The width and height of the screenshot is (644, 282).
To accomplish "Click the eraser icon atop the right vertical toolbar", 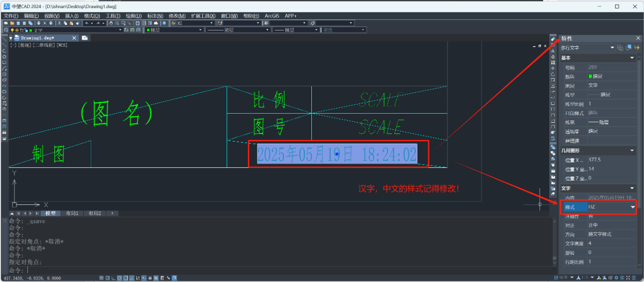I will tap(553, 39).
